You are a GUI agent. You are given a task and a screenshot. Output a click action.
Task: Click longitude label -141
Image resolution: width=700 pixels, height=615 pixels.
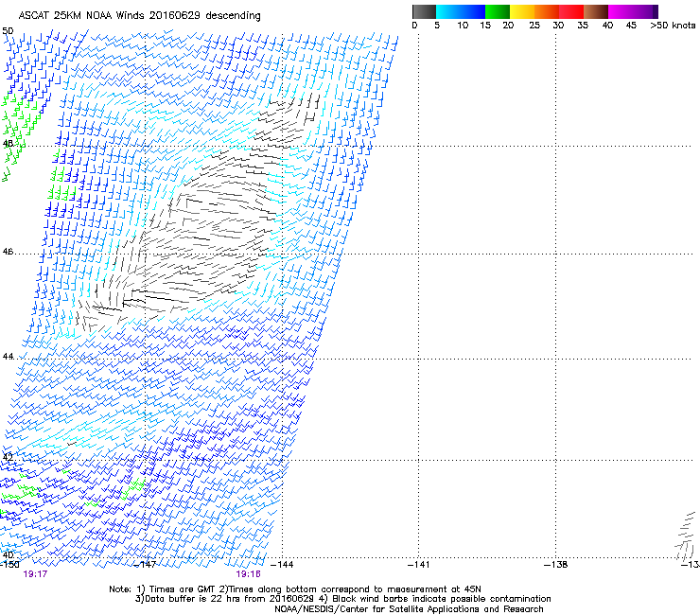pyautogui.click(x=419, y=565)
